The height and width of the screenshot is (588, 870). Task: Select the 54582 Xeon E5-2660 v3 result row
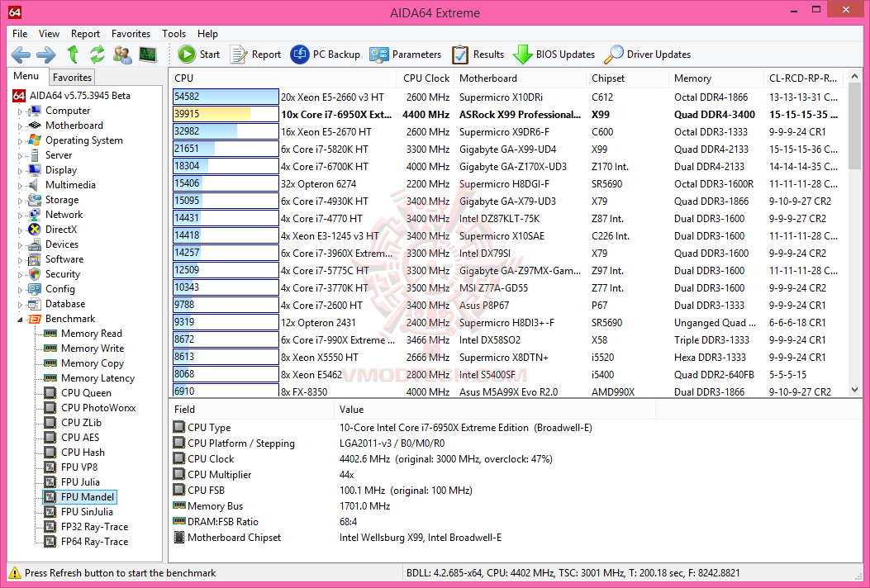[507, 97]
